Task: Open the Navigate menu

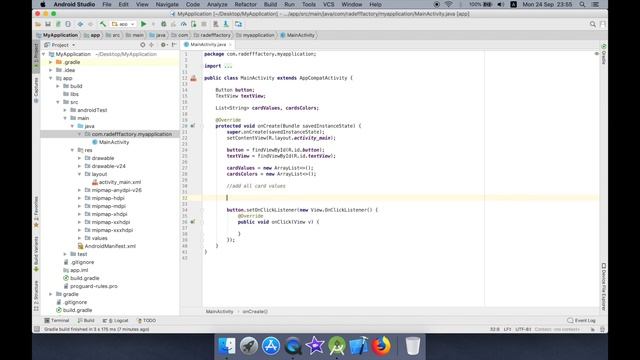Action: click(167, 4)
